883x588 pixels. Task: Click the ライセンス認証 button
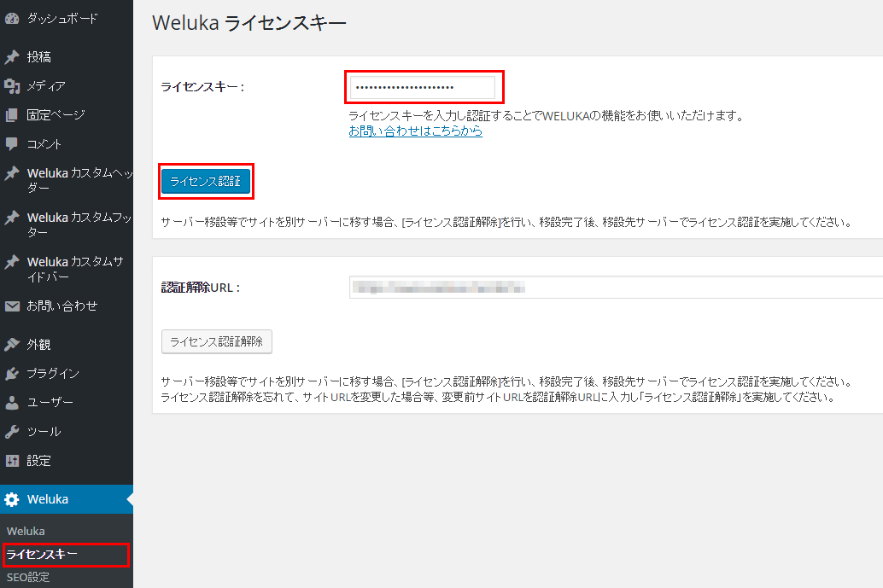pos(206,181)
